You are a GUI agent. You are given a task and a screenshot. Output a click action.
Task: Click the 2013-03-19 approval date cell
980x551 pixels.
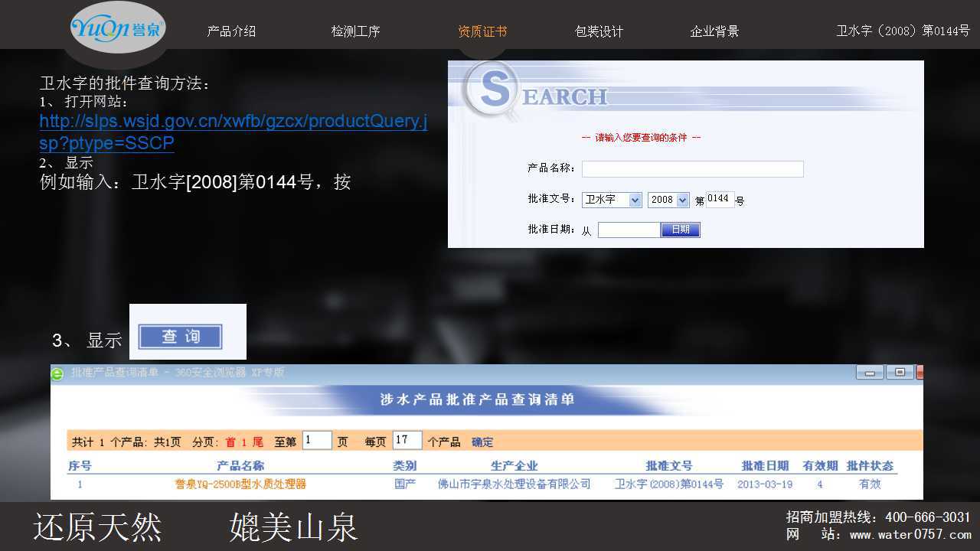765,484
